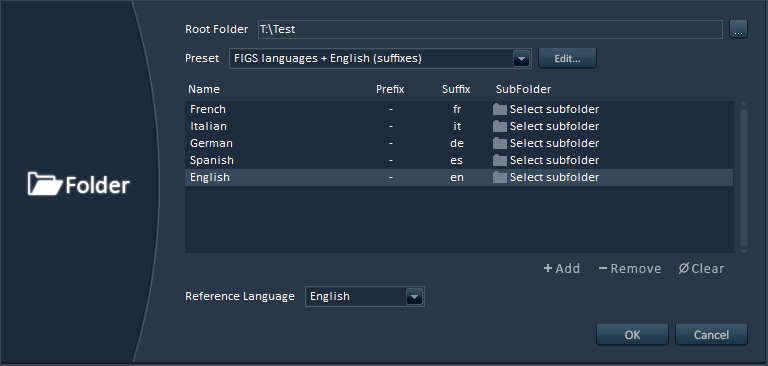Clear all language entries
Screen dimensions: 768x366
(701, 268)
